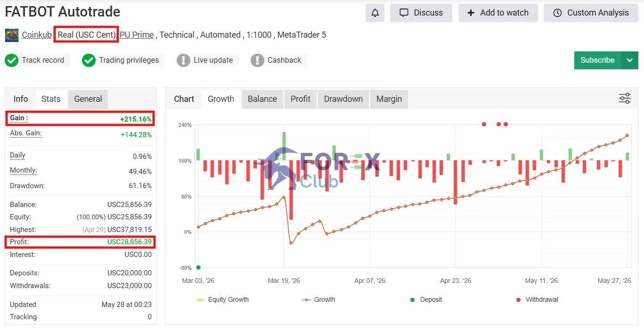Click the last growth point on chart

(x=627, y=136)
